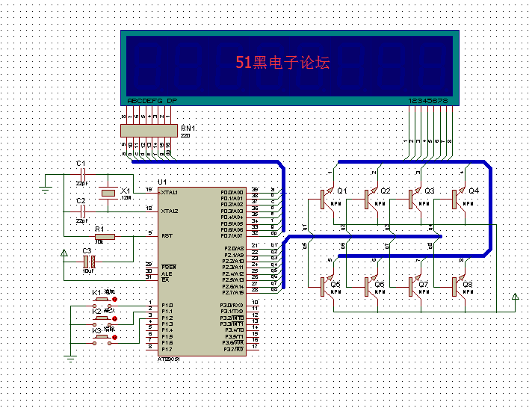Click the 'U1' reference label
This screenshot has height=411, width=532.
coord(162,182)
